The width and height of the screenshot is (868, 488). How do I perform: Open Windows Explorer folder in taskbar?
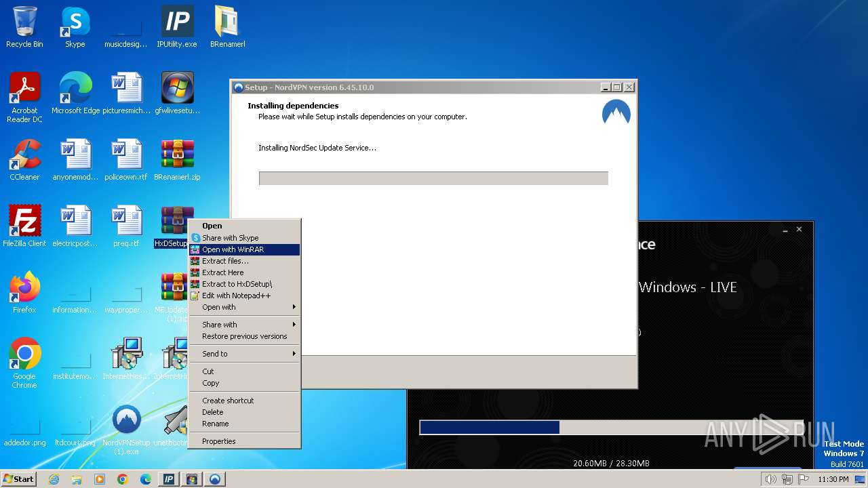click(x=77, y=479)
